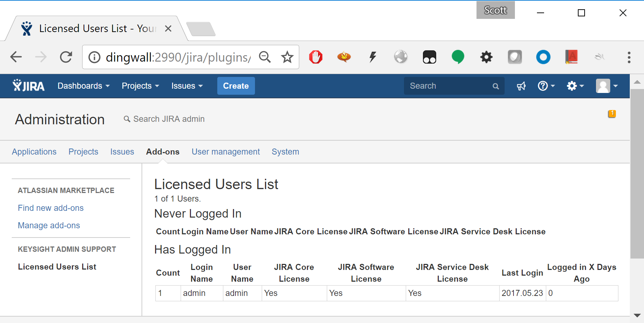Screen dimensions: 644x323
Task: Expand the Issues dropdown in navbar
Action: coord(187,86)
